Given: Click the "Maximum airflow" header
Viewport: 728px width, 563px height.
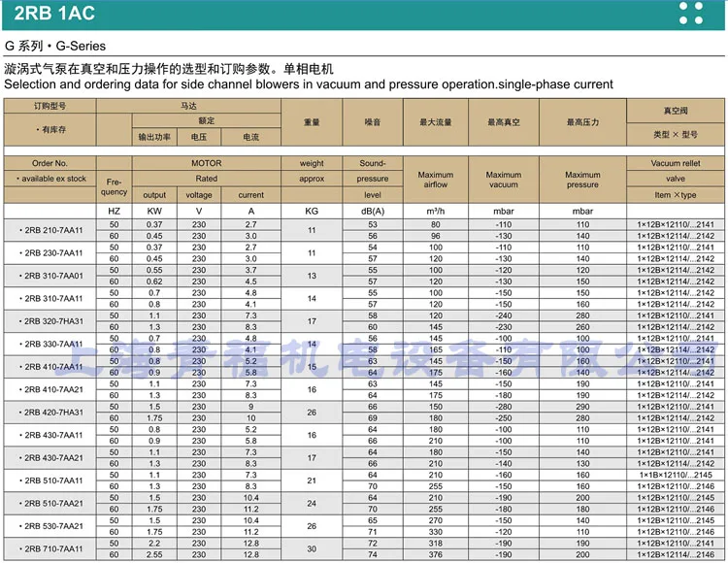Looking at the screenshot, I should tap(436, 180).
